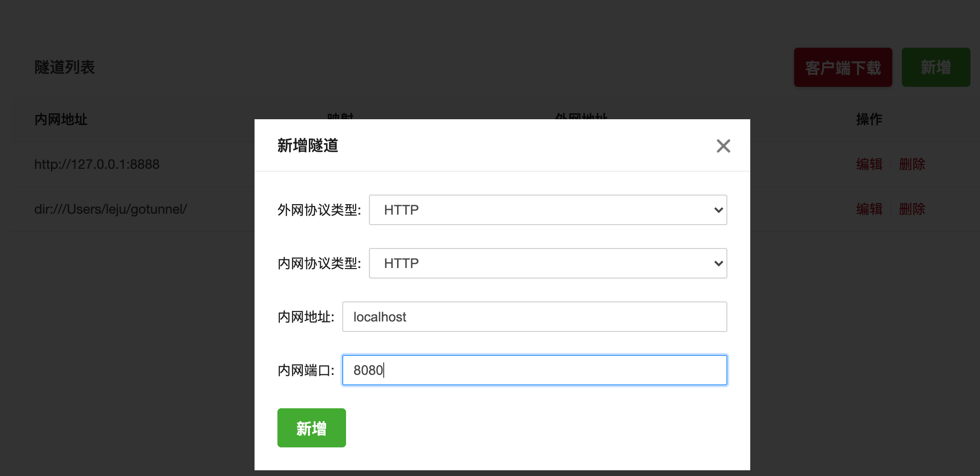
Task: Click 编辑 for the http://127.0.0.1:8888 row
Action: tap(869, 164)
